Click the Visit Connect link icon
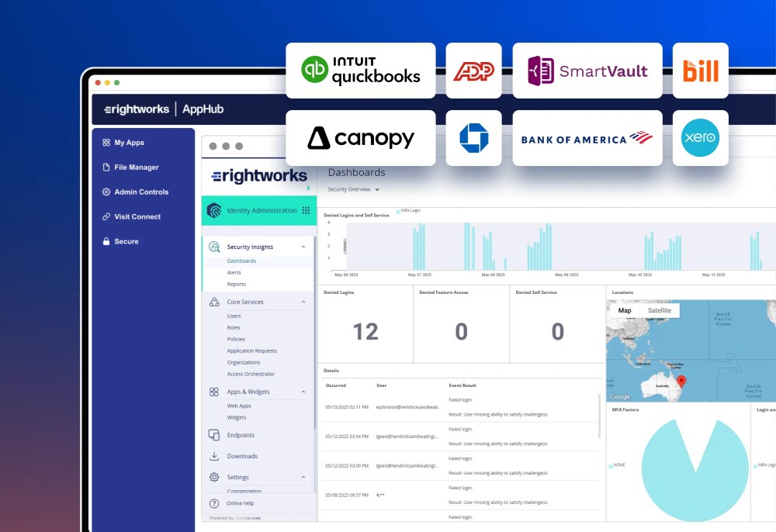The image size is (776, 532). [108, 216]
